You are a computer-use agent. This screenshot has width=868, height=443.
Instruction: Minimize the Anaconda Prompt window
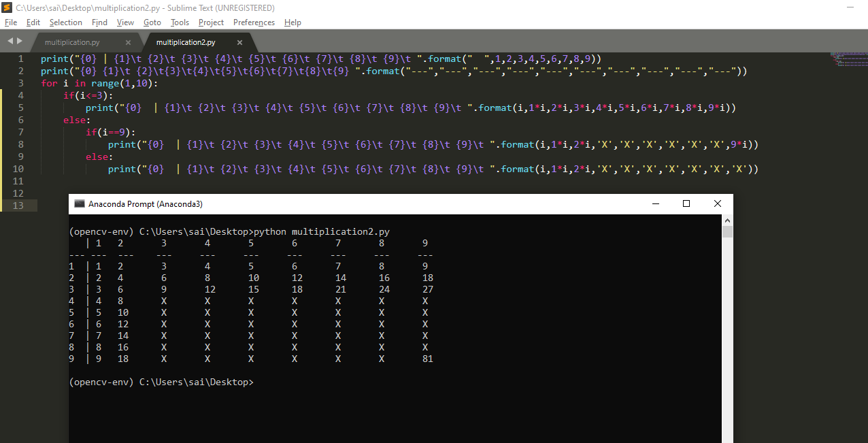click(x=655, y=203)
